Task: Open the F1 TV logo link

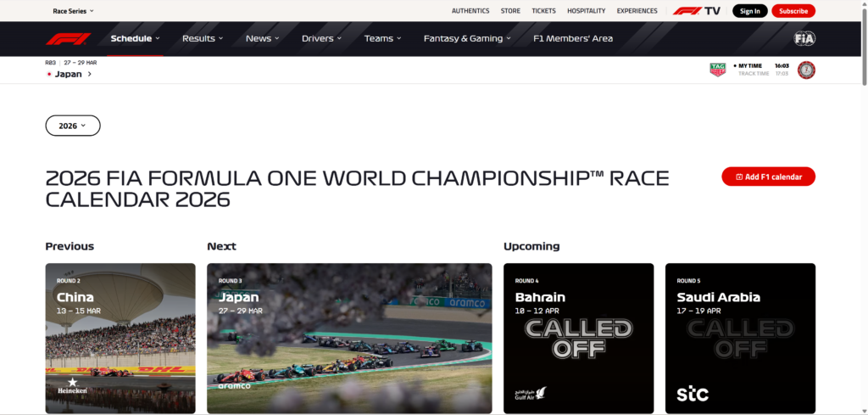Action: point(696,11)
